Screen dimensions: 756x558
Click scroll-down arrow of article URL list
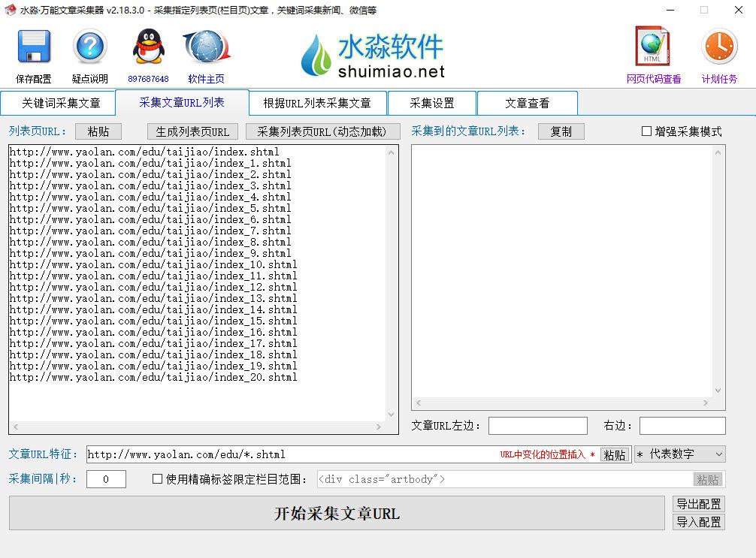(718, 391)
